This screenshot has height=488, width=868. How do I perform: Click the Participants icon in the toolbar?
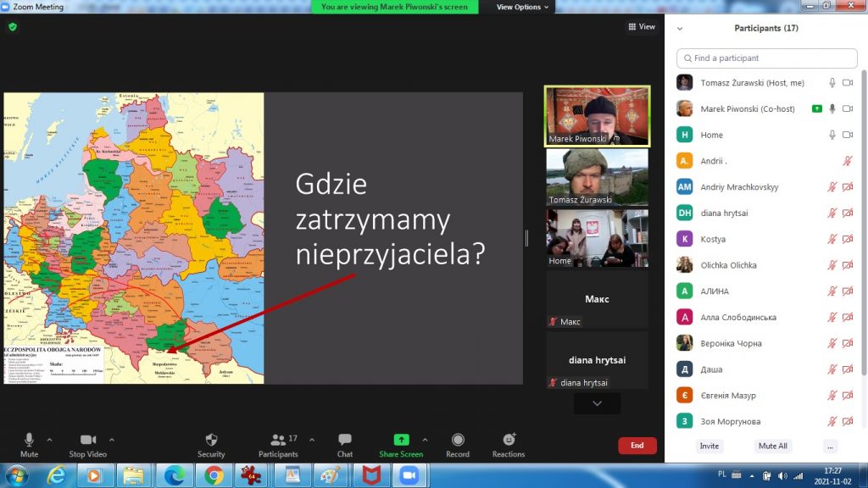point(278,440)
